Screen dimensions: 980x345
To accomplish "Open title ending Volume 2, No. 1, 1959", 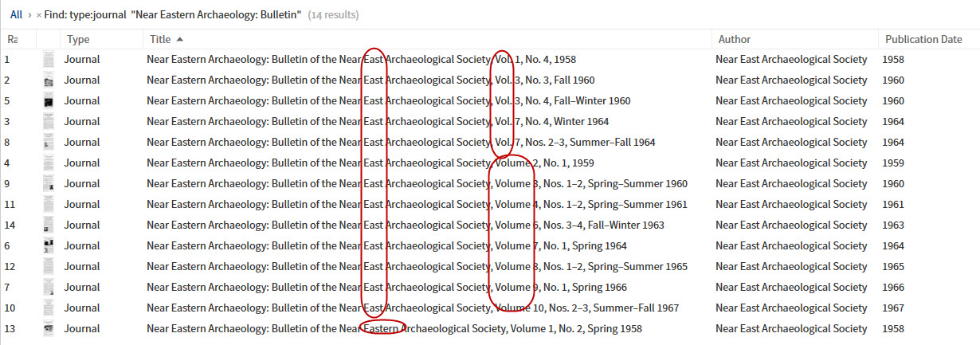I will coord(370,163).
